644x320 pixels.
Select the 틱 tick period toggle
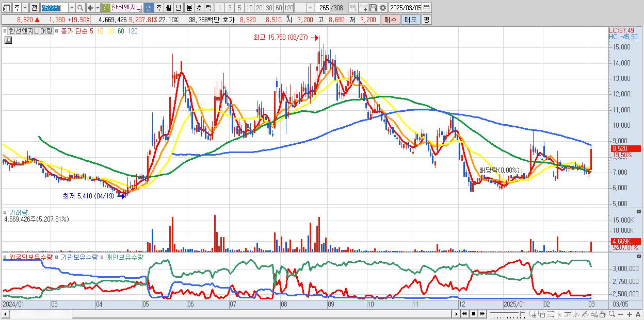[208, 8]
